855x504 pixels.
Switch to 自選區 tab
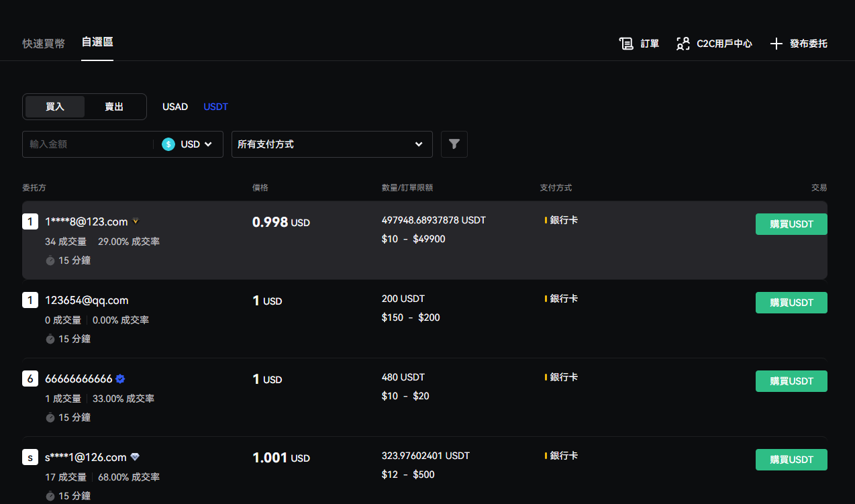pos(97,42)
